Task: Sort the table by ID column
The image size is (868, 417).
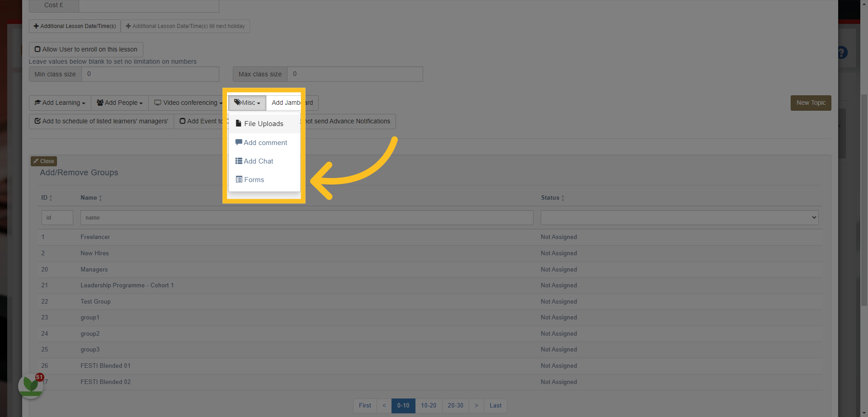Action: (x=47, y=198)
